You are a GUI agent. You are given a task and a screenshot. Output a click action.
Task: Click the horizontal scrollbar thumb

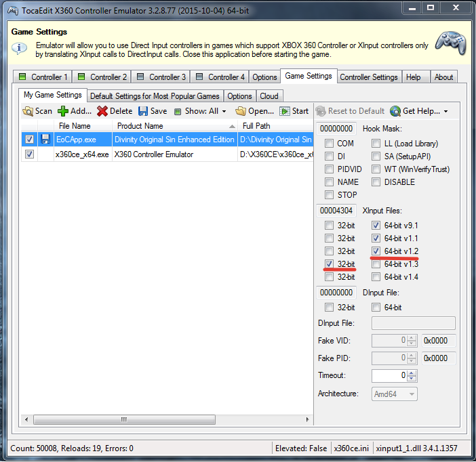[x=124, y=419]
